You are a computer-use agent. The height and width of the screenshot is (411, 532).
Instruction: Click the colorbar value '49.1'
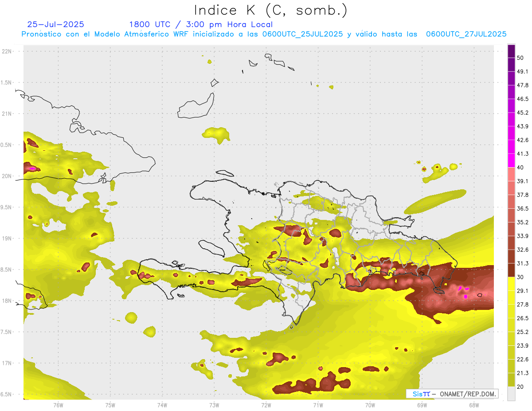point(523,71)
